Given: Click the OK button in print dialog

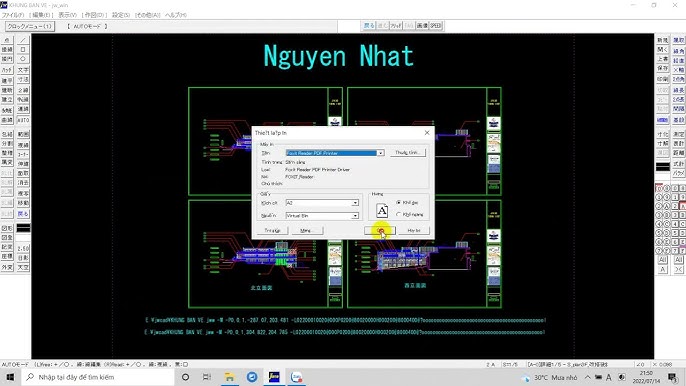Looking at the screenshot, I should click(x=380, y=230).
